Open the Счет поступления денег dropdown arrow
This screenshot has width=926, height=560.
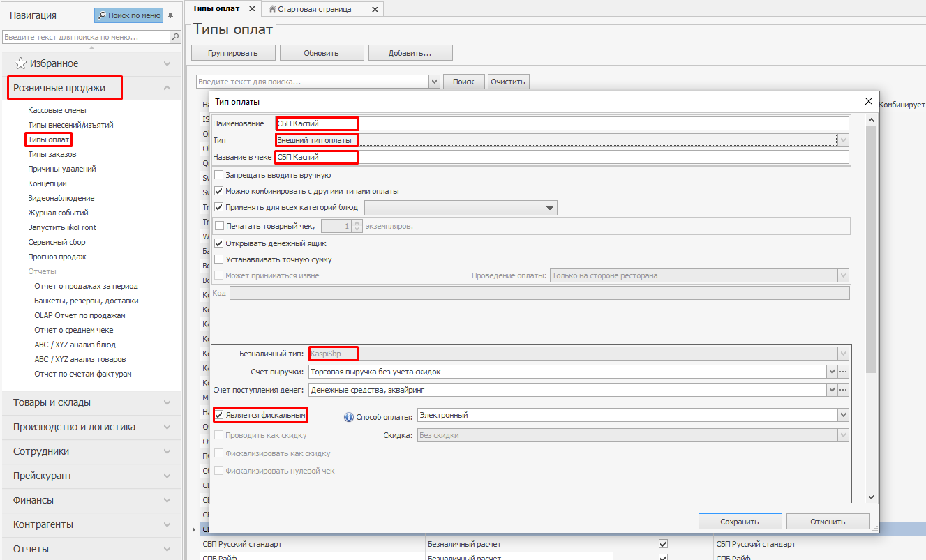click(x=832, y=390)
